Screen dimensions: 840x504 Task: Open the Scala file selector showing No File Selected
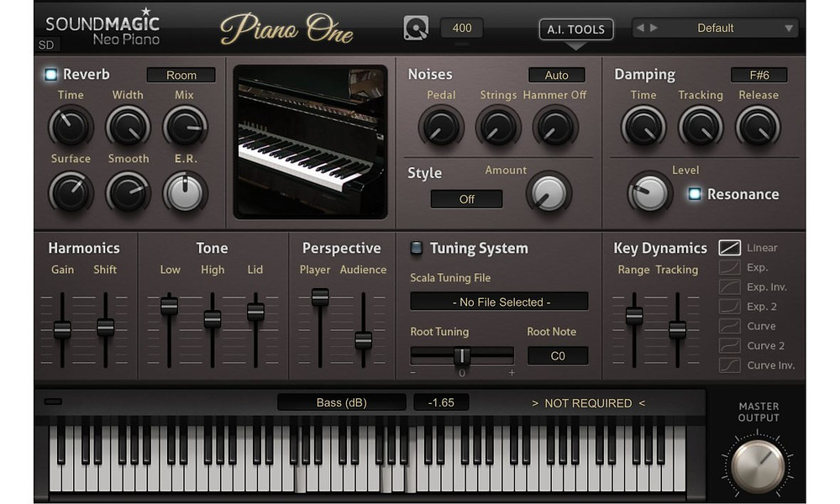(499, 302)
